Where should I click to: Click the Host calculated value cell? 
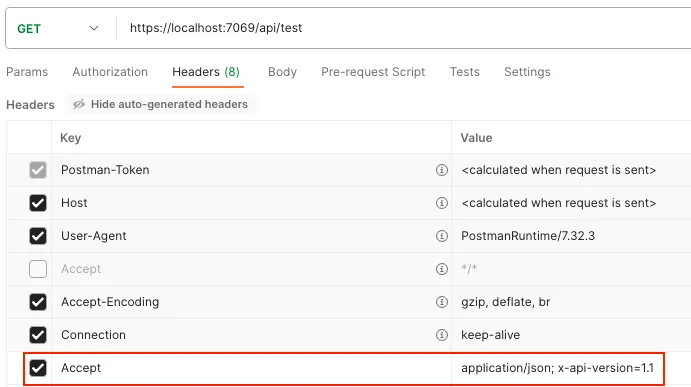[571, 203]
